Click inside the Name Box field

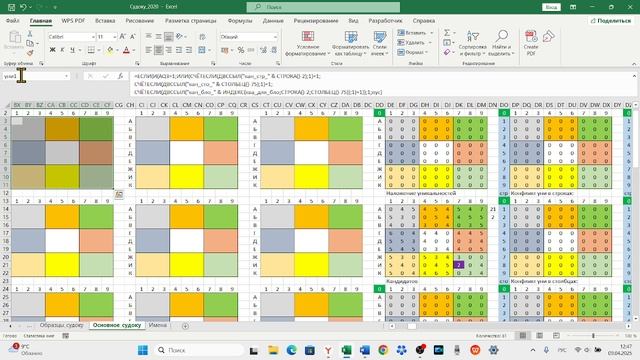tap(33, 76)
